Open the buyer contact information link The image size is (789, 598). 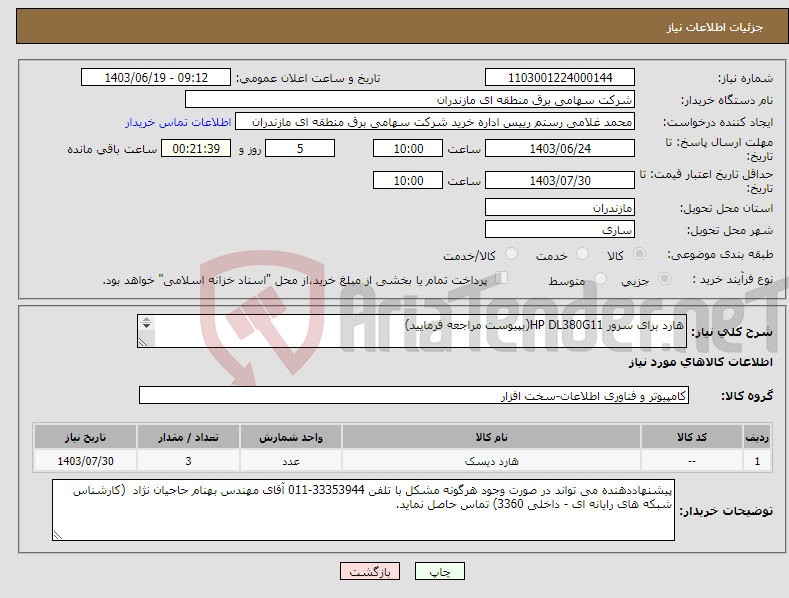178,122
